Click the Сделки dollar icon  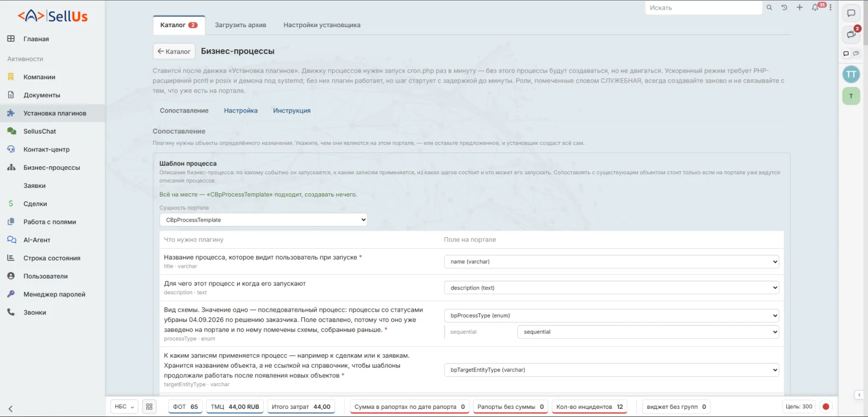pos(11,204)
